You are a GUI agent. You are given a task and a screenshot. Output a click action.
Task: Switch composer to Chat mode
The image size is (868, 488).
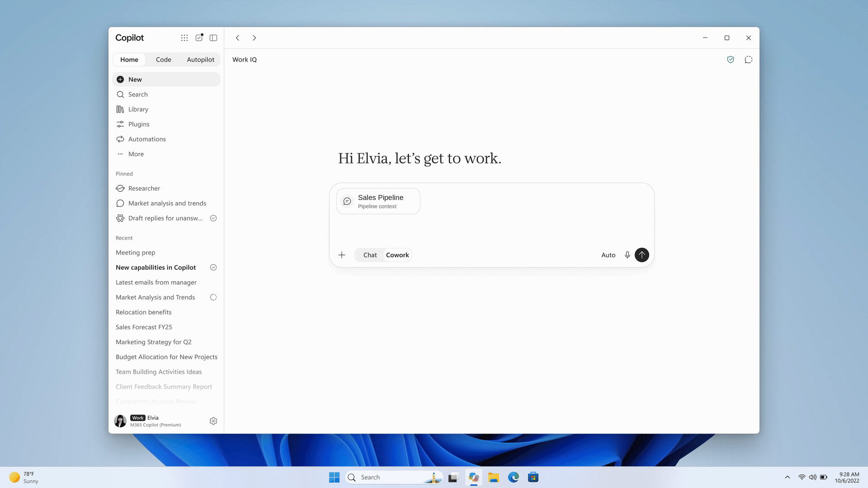370,255
